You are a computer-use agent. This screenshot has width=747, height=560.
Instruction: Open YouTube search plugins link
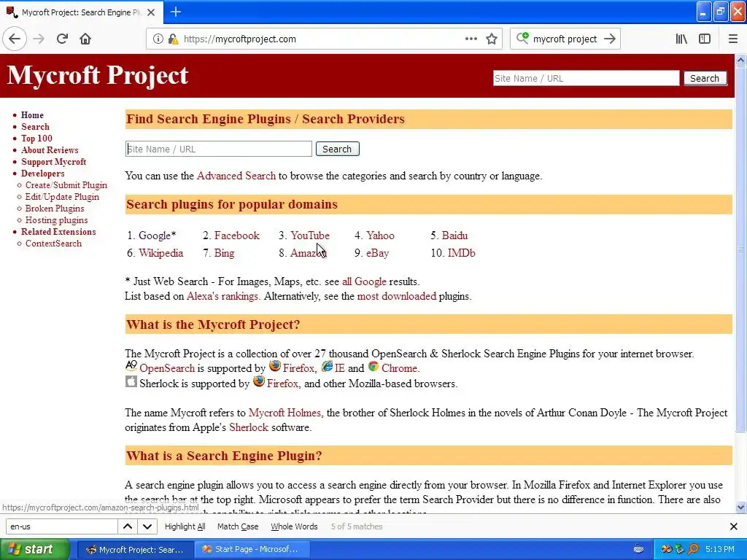310,236
